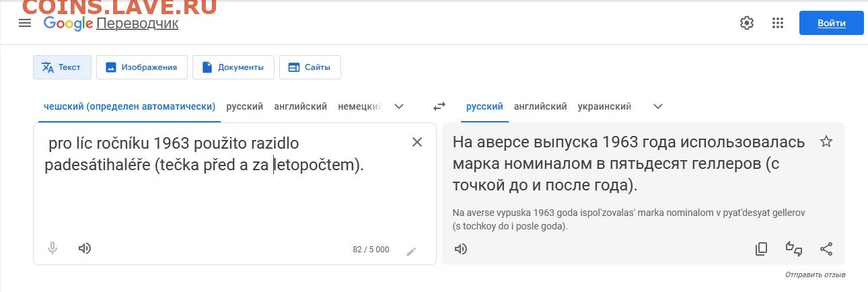868x292 pixels.
Task: Activate microphone voice input
Action: click(52, 248)
